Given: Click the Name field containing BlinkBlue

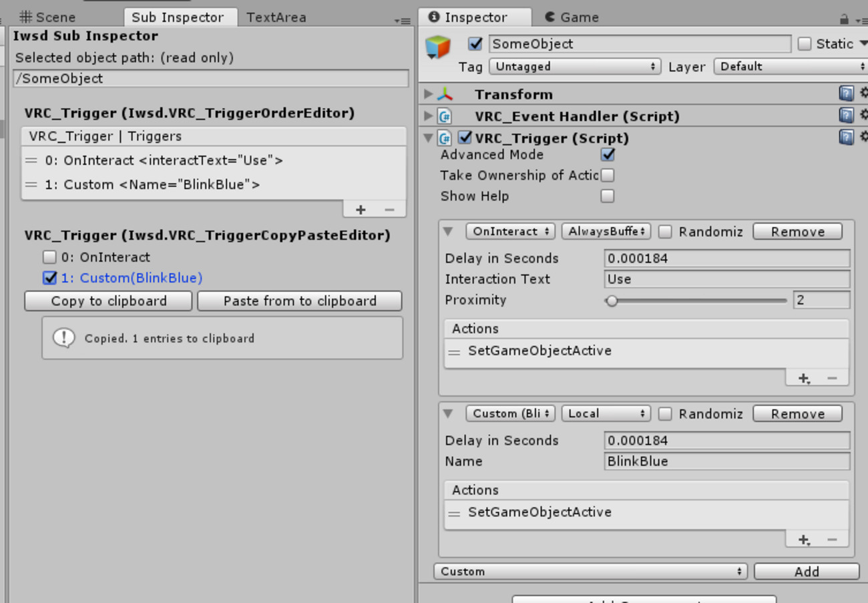Looking at the screenshot, I should click(727, 461).
